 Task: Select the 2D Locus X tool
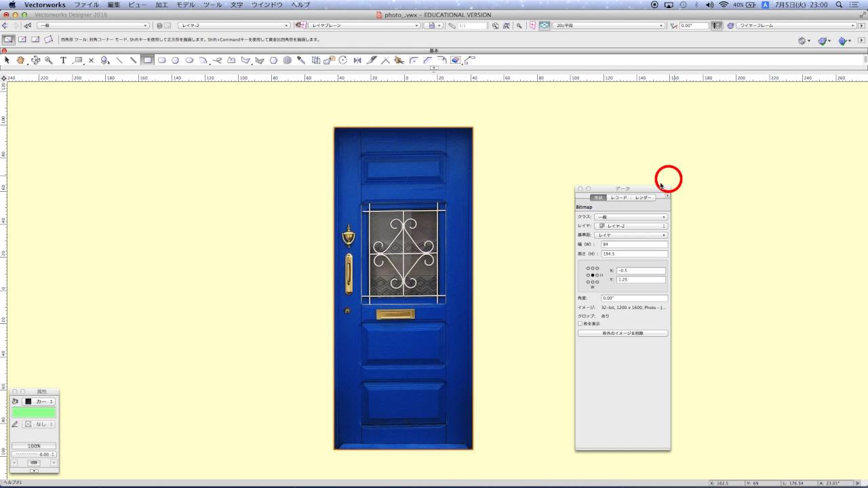[x=92, y=60]
